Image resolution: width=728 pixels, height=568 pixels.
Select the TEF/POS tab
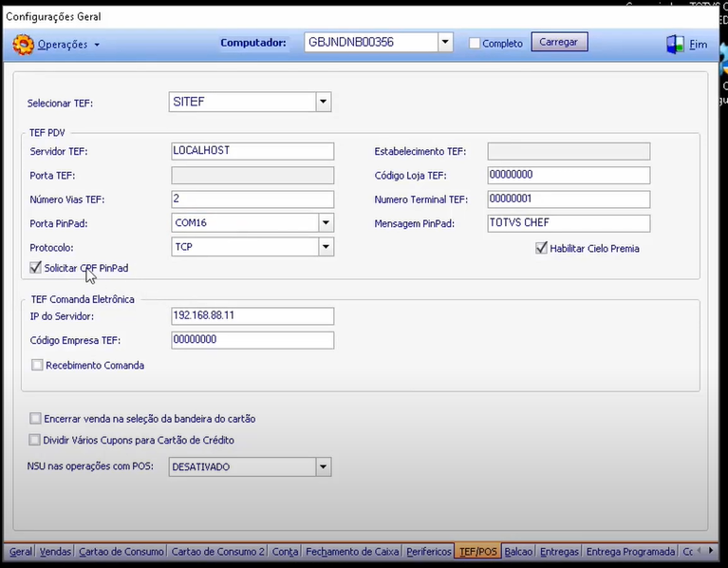478,552
